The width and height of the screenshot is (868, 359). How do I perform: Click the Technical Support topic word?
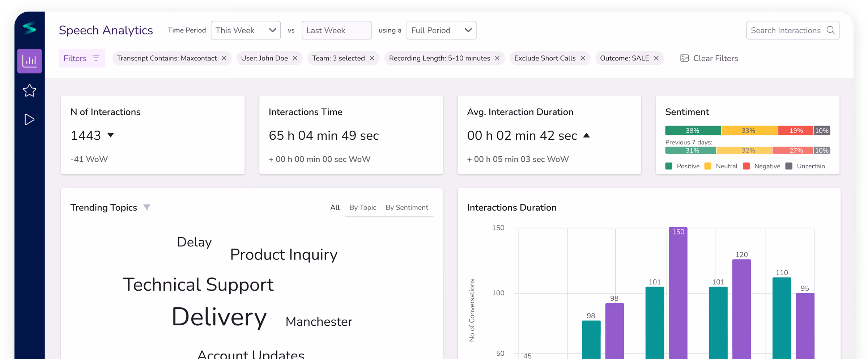(x=198, y=285)
